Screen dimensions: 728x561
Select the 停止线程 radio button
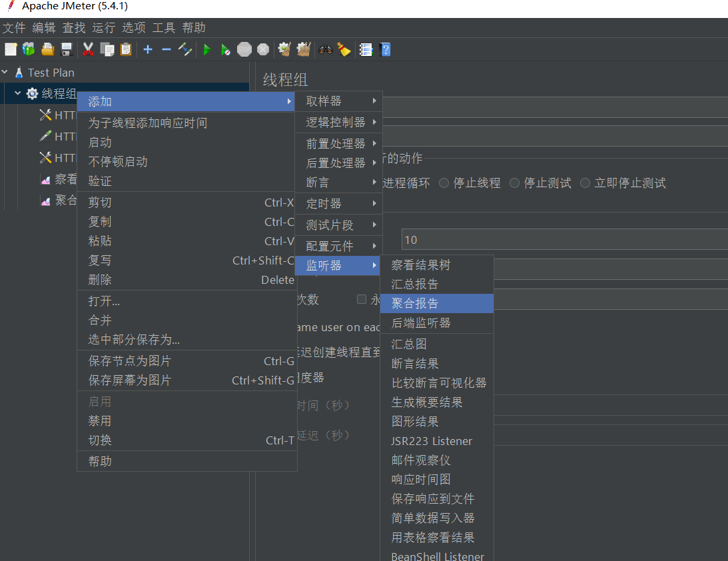coord(444,183)
